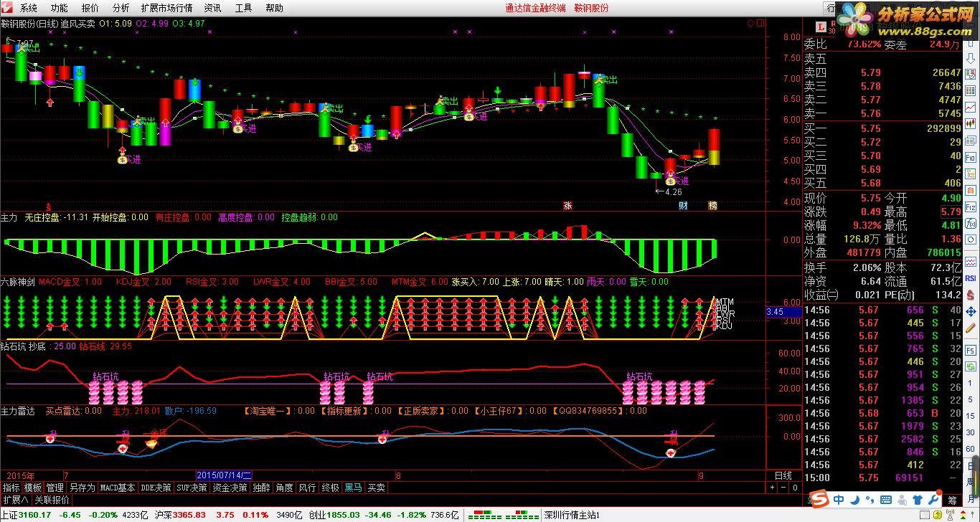This screenshot has width=980, height=522.
Task: Select the 60-minute period
Action: (x=971, y=448)
